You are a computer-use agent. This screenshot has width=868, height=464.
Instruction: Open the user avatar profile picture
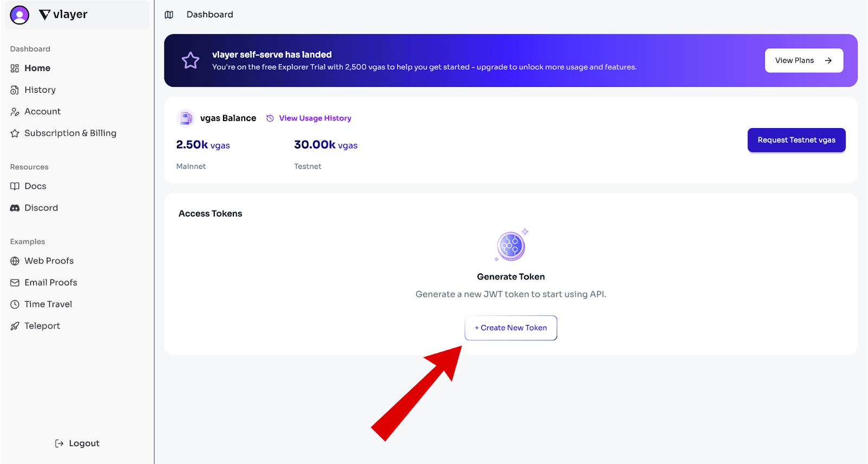coord(20,15)
